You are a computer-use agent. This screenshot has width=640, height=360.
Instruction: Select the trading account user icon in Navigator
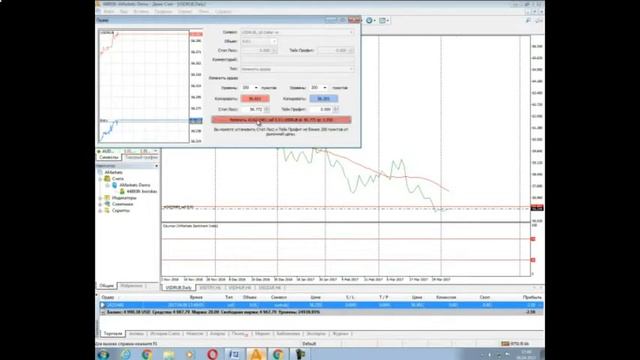point(122,191)
